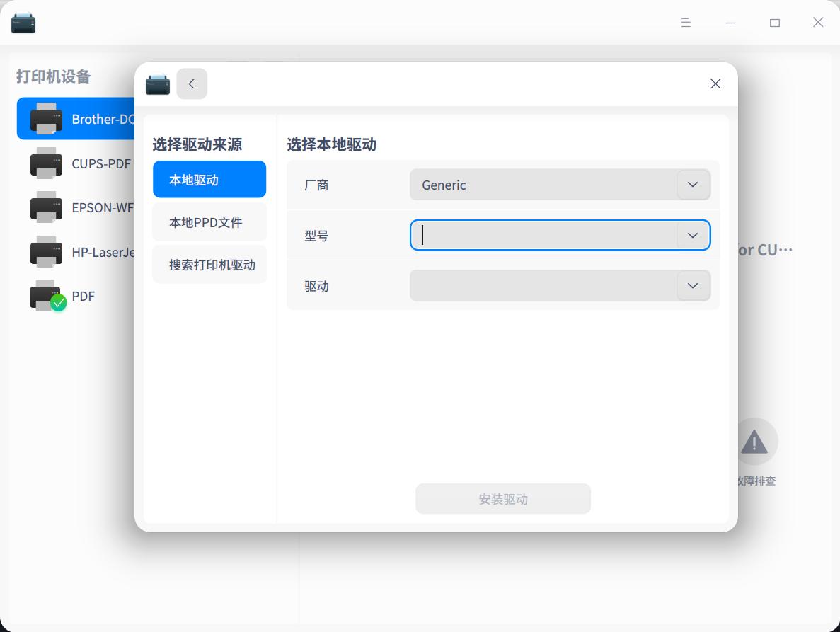Select CUPS-PDF from 打印机设备 list
840x632 pixels.
coord(99,163)
